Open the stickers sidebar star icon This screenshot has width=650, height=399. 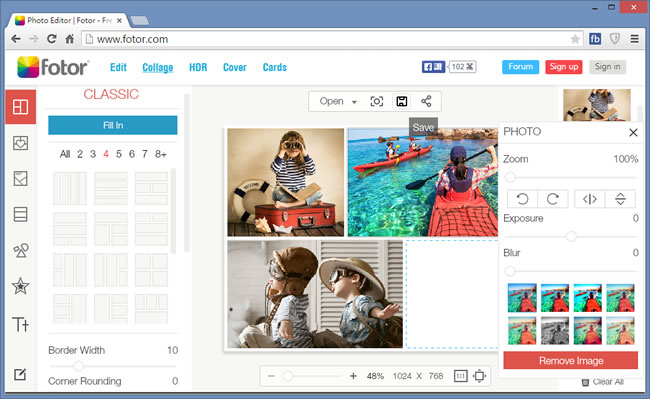click(20, 286)
